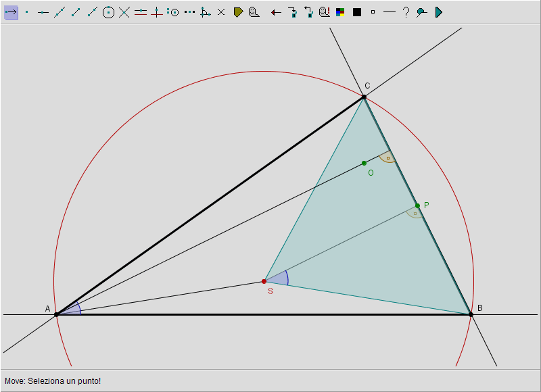The image size is (541, 392).
Task: Click the small X delete tool
Action: point(221,12)
